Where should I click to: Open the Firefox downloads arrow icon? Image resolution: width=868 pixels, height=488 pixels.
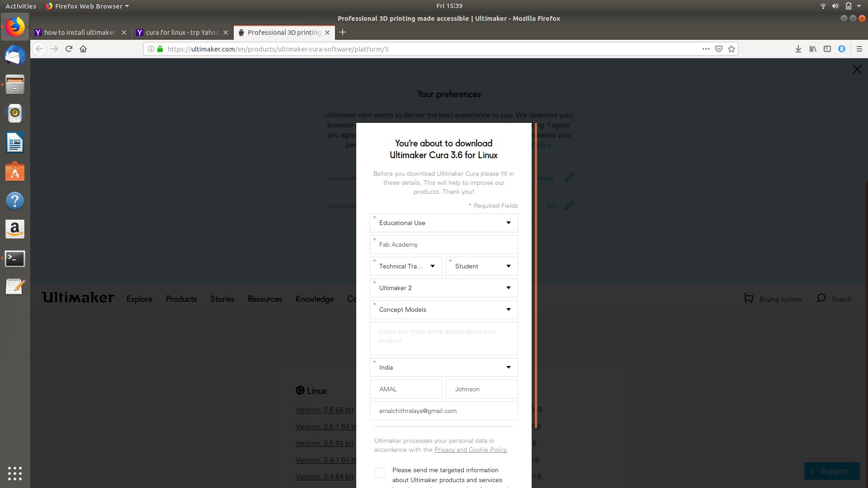pos(798,49)
